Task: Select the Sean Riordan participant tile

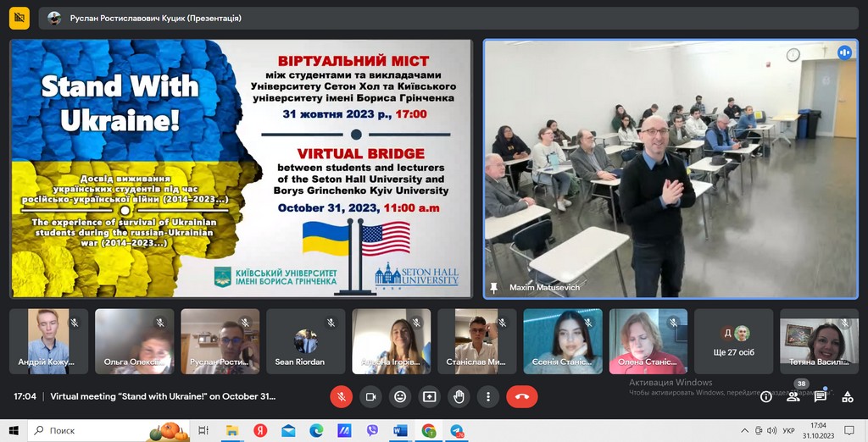Action: [306, 341]
